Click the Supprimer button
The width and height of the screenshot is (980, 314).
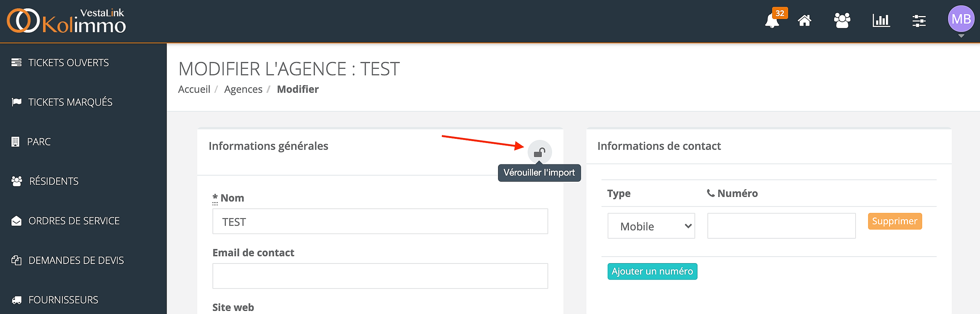point(895,221)
